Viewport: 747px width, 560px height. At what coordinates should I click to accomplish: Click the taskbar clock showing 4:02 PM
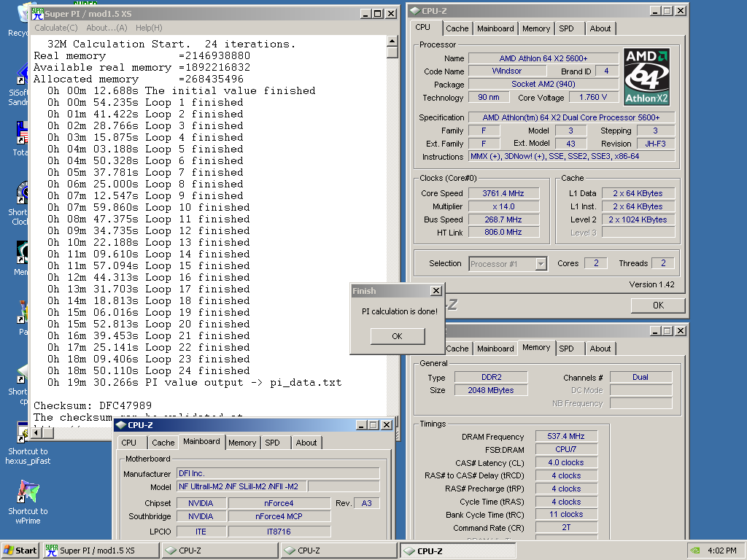click(x=721, y=551)
